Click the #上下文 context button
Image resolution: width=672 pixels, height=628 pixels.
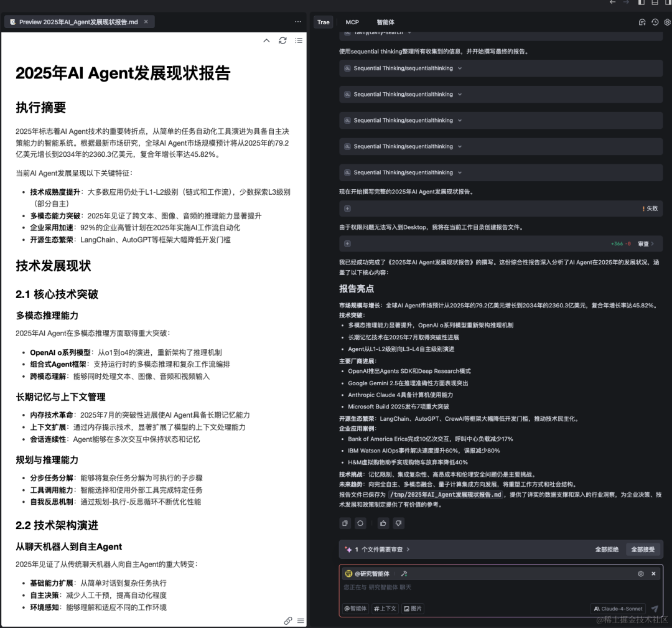coord(385,608)
